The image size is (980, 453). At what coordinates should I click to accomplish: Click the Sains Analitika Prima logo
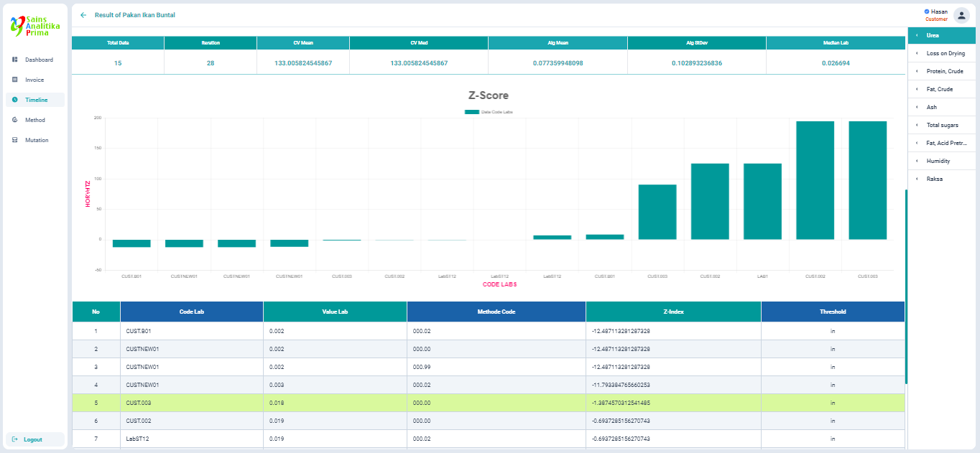click(35, 25)
